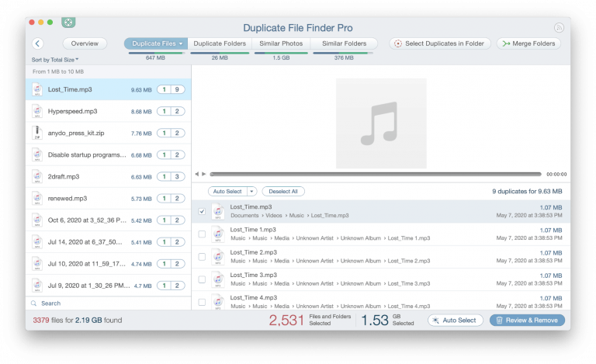This screenshot has width=596, height=364.
Task: Click the Lost_Time.mp3 icon in duplicates list
Action: tap(218, 211)
